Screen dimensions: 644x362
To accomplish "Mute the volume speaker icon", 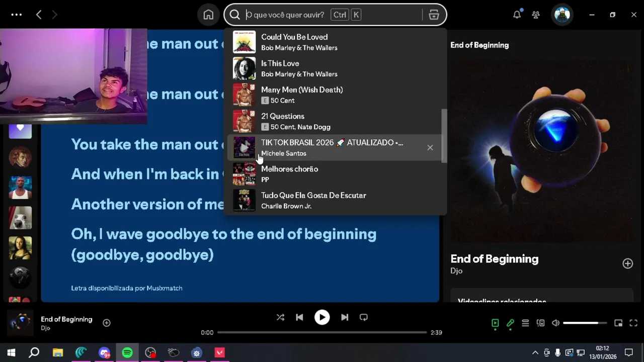I will pos(555,323).
